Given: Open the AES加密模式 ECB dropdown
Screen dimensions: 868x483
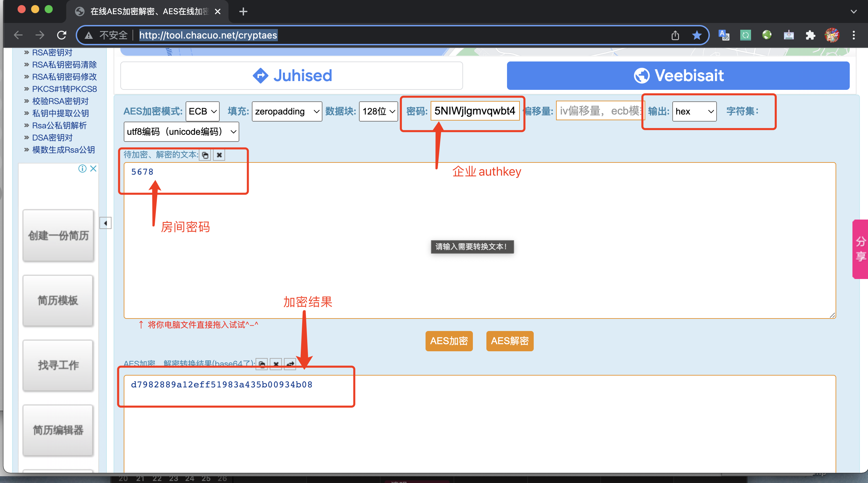Looking at the screenshot, I should 202,111.
